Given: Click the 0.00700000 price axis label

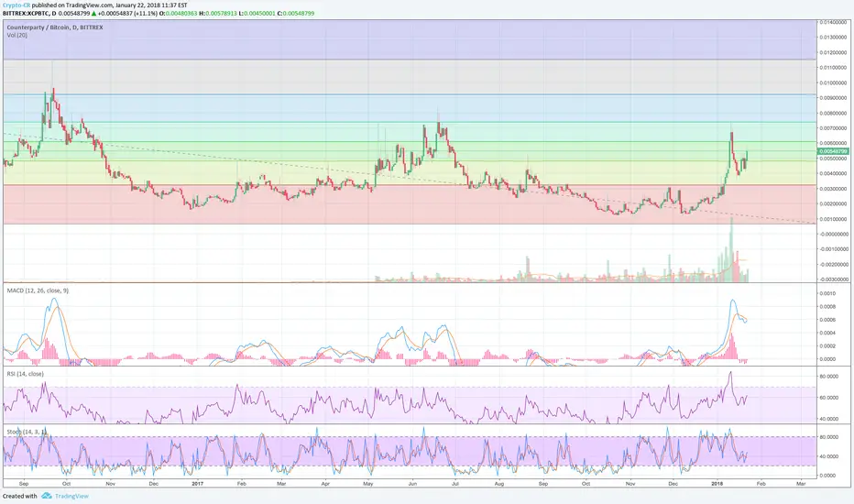Looking at the screenshot, I should 833,128.
